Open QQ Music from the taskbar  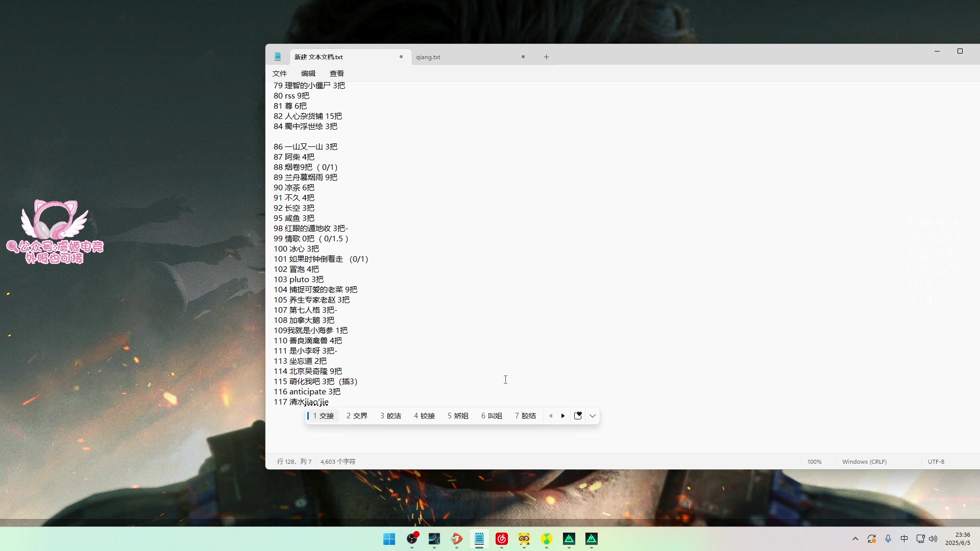(x=547, y=539)
